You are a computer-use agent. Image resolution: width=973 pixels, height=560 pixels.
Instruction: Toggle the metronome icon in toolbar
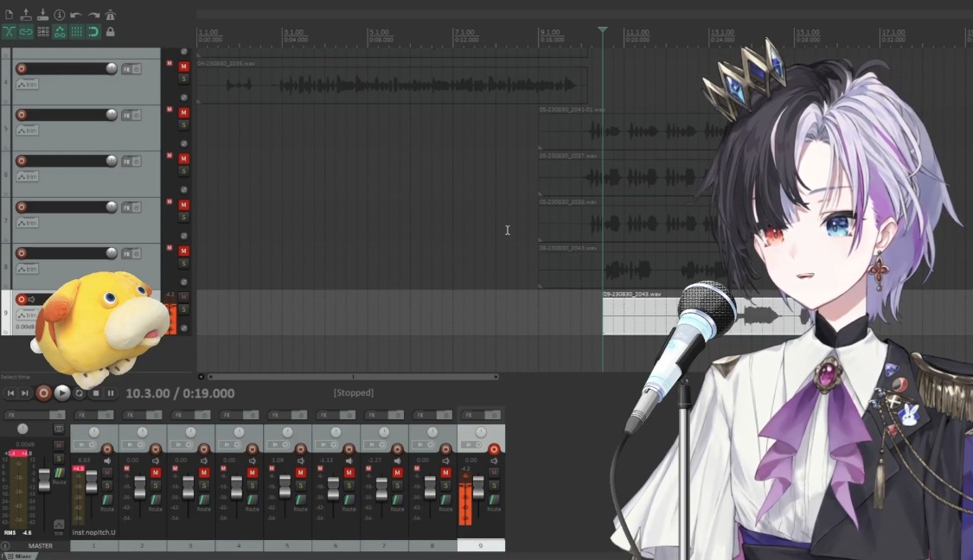110,15
